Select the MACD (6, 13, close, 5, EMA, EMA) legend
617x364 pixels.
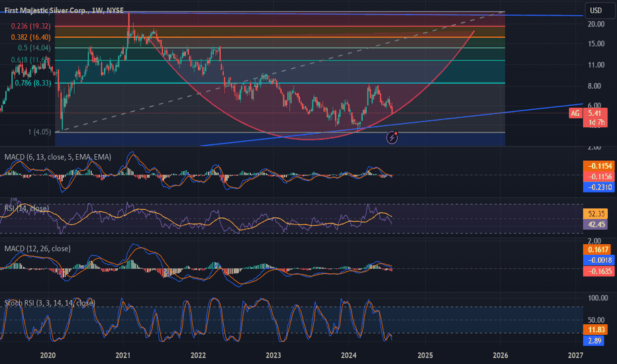click(58, 157)
